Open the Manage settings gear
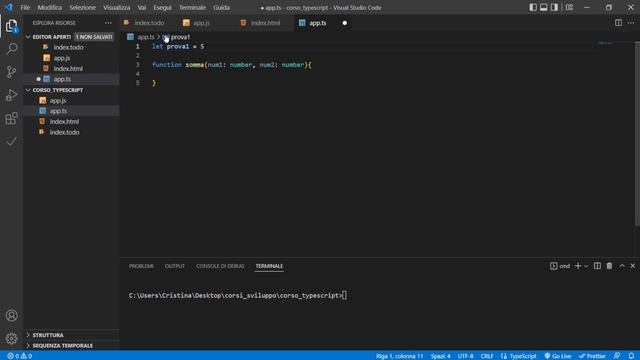This screenshot has height=360, width=640. click(x=11, y=338)
